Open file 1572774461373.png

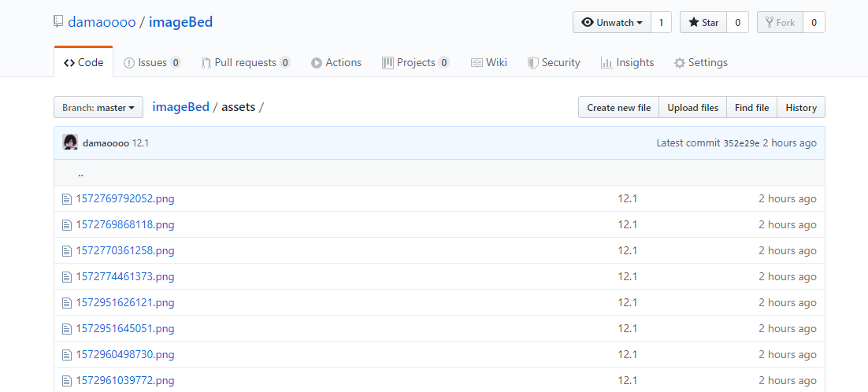[x=125, y=276]
